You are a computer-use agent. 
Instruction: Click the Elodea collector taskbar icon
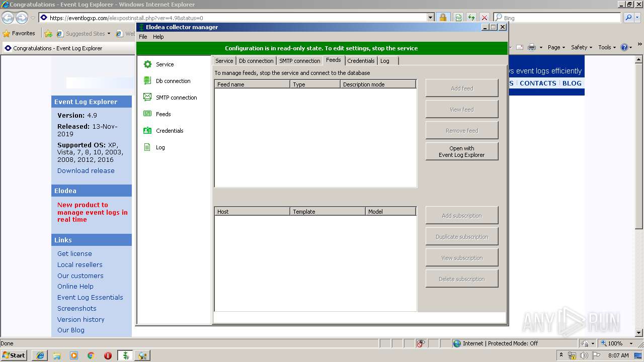(x=125, y=355)
